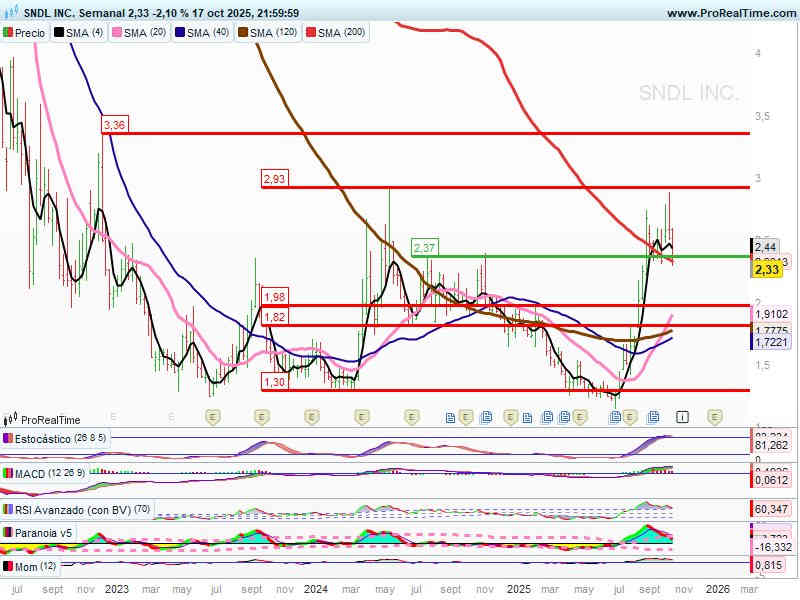Image resolution: width=800 pixels, height=600 pixels.
Task: Click the ProRealTime logo icon above Estocástico
Action: tap(11, 420)
